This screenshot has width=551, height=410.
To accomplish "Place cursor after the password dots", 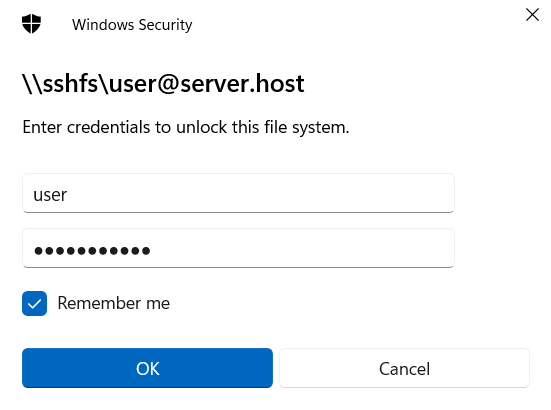I will point(152,250).
